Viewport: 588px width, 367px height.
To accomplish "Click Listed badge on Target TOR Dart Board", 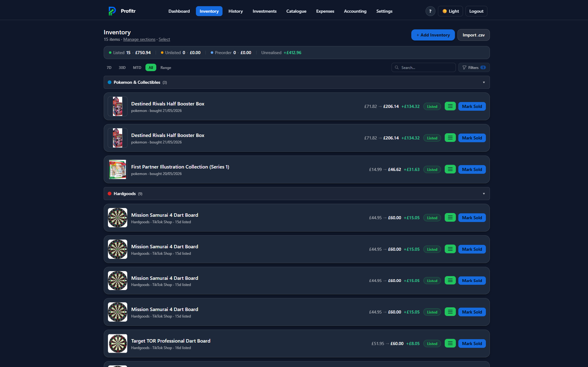I will click(432, 344).
